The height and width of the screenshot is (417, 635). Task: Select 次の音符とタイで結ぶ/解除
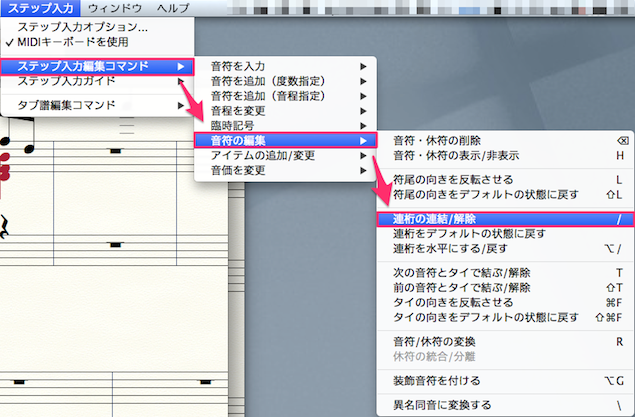point(505,273)
